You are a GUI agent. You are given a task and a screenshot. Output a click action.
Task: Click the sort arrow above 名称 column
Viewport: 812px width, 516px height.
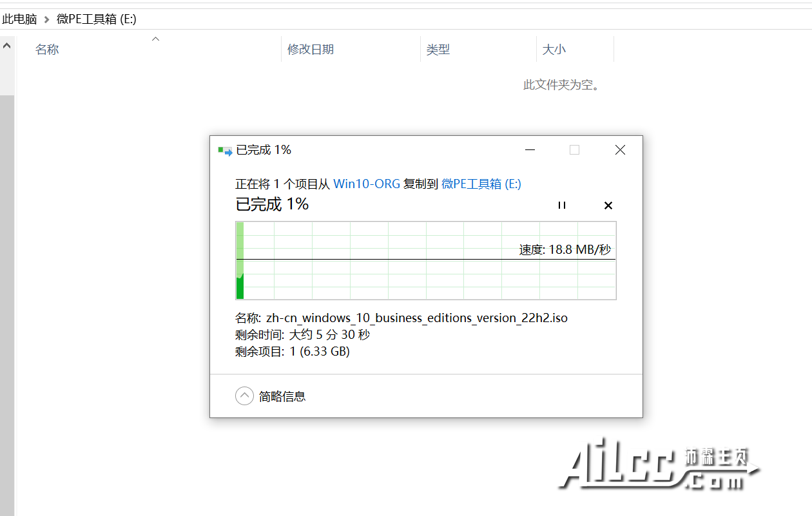coord(155,39)
